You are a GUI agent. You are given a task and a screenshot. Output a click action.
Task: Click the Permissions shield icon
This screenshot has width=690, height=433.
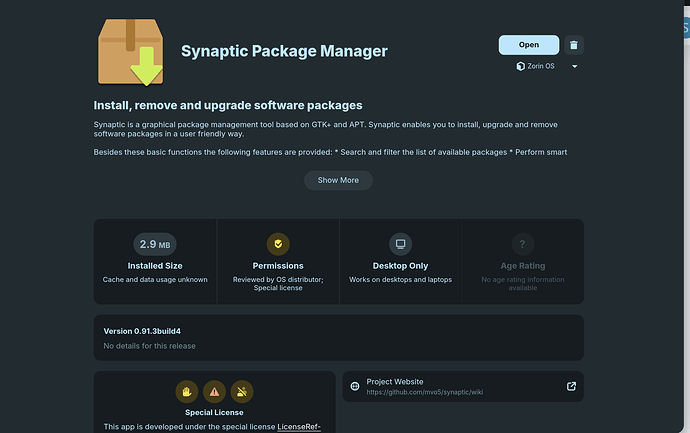tap(278, 244)
